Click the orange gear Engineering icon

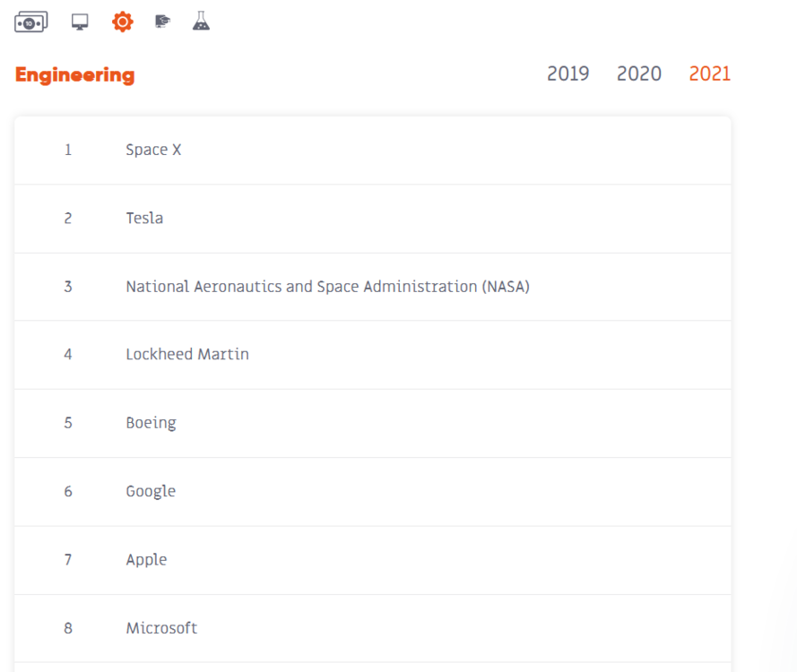pos(122,22)
